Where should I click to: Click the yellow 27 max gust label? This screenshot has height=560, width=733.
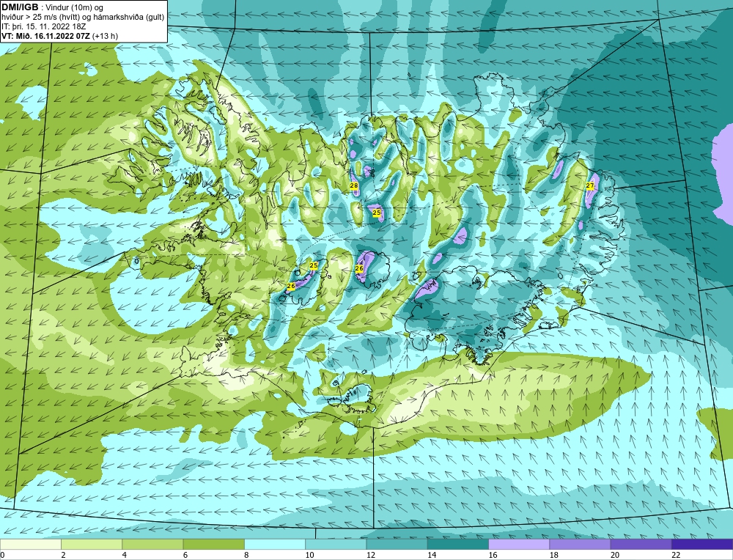(590, 185)
